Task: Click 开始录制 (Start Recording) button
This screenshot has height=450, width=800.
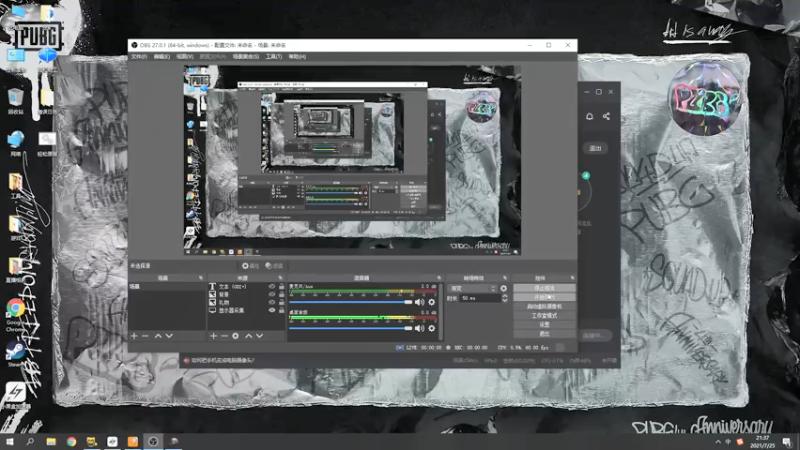Action: pos(544,297)
